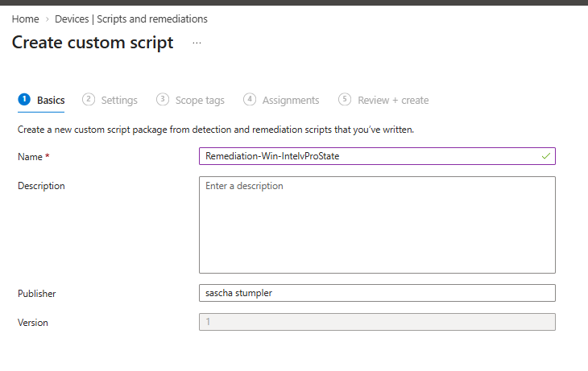The image size is (588, 371).
Task: Open the Home breadcrumb link
Action: click(26, 19)
